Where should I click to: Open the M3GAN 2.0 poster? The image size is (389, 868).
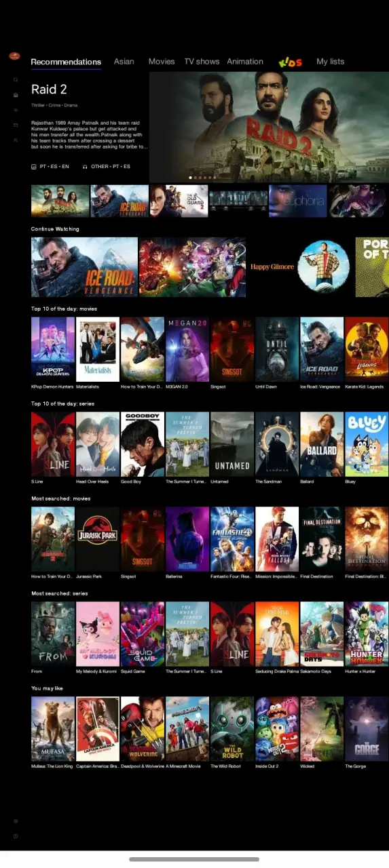[x=187, y=349]
